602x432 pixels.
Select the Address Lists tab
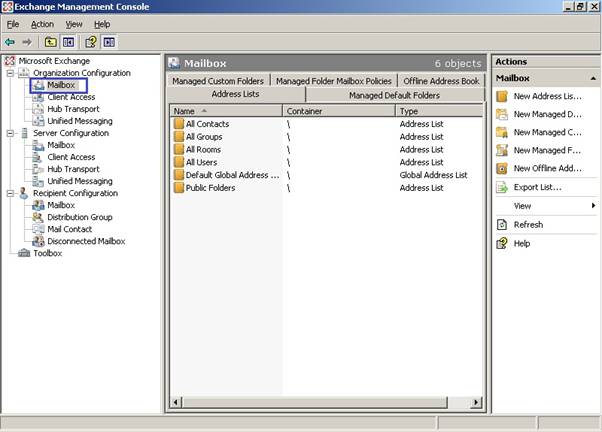[236, 94]
